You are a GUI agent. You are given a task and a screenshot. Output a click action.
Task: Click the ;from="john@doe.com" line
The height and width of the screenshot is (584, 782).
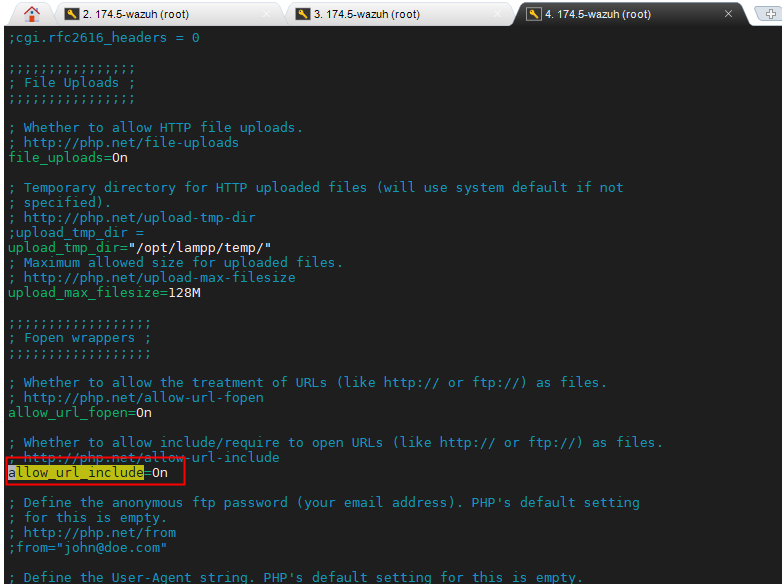coord(88,548)
